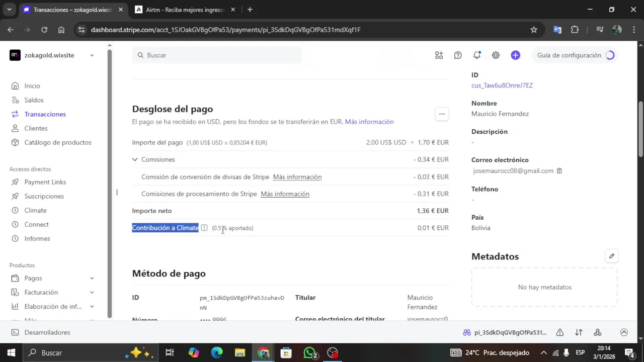Open Catálogo de productos
644x362 pixels.
point(58,142)
